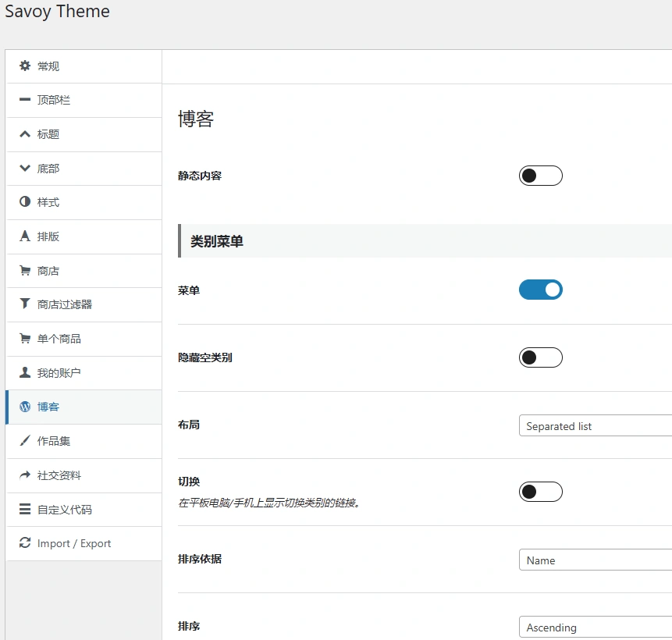Click the 社交资料 arrow icon

pos(23,475)
